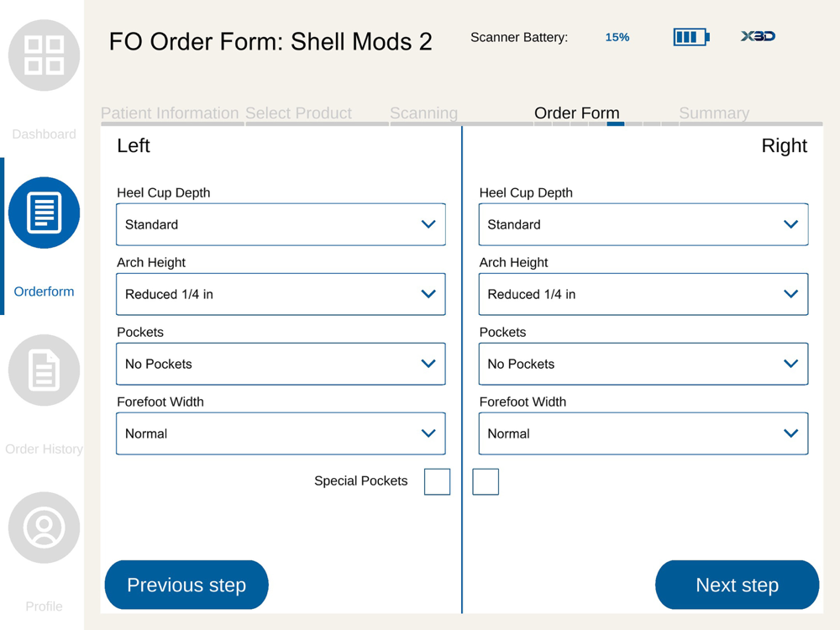Click the X3D logo icon

coord(758,37)
